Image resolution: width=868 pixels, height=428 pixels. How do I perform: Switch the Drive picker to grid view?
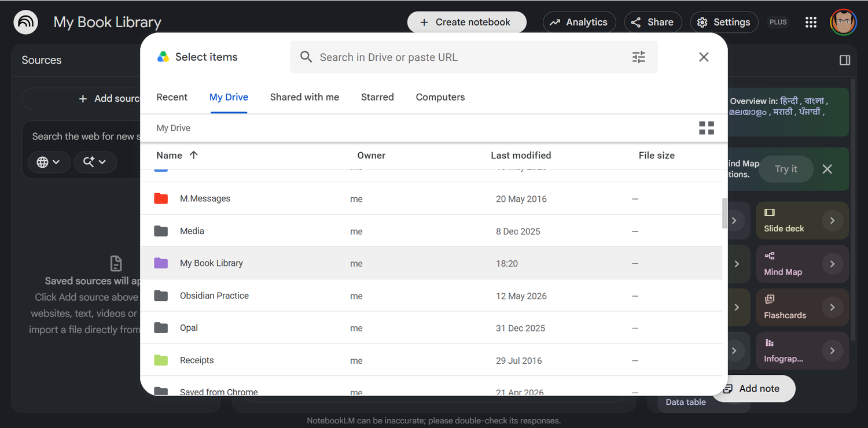tap(707, 128)
